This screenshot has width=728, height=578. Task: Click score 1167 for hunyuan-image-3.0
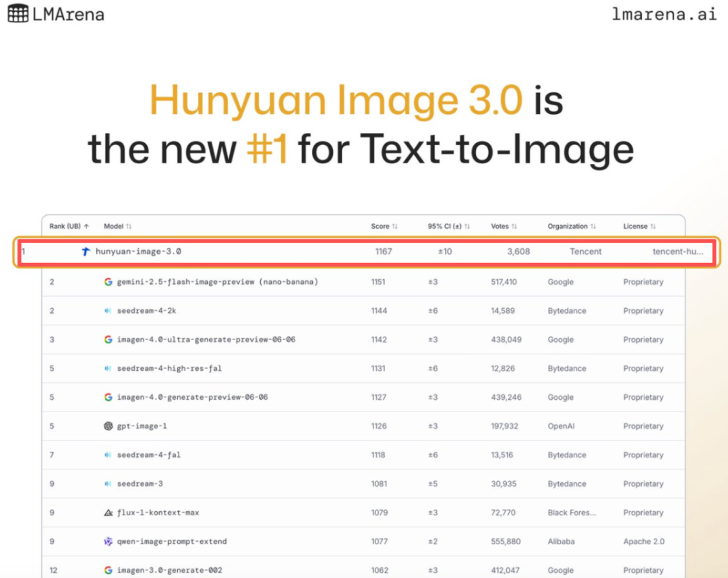(x=384, y=252)
